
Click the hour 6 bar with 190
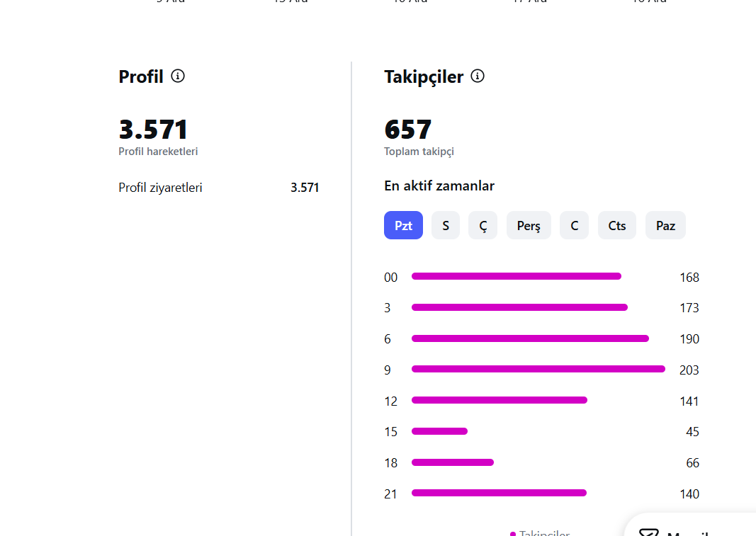530,338
